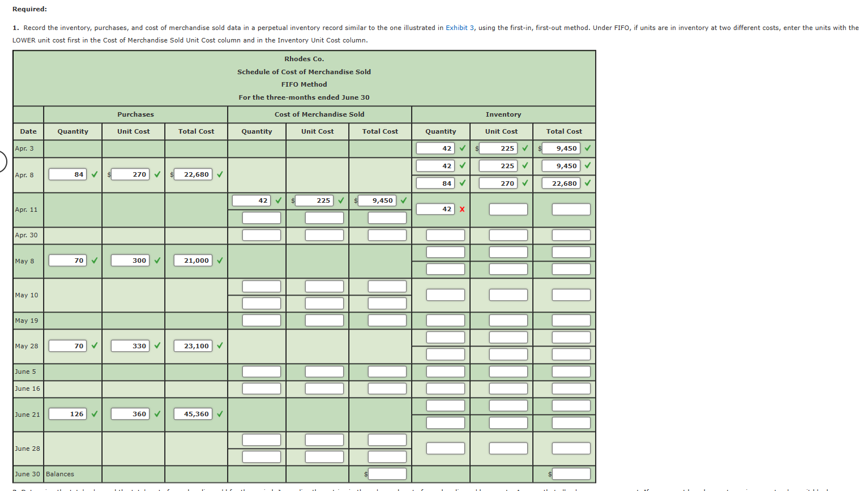Click the checkmark beside Apr. 8 inventory unit cost 270
Viewport: 868px width, 491px height.
pos(525,183)
